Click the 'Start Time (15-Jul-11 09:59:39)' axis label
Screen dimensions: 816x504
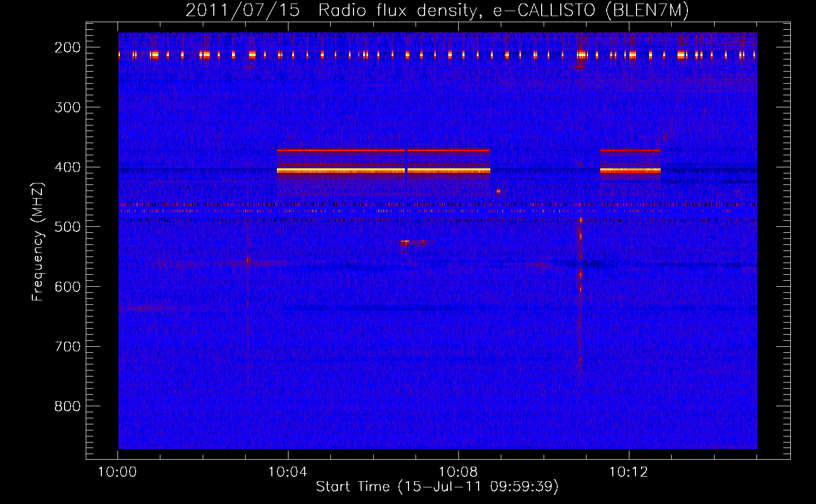pyautogui.click(x=437, y=487)
